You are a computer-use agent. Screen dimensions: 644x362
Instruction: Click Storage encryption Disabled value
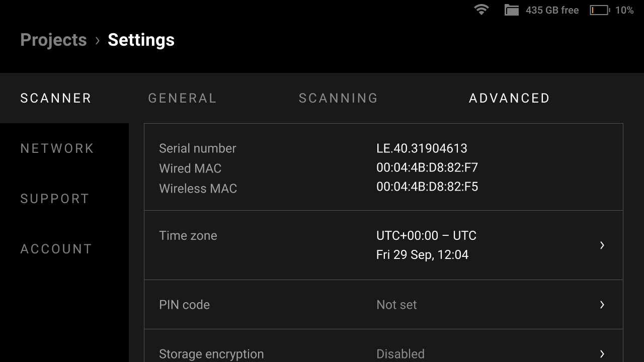click(x=400, y=353)
